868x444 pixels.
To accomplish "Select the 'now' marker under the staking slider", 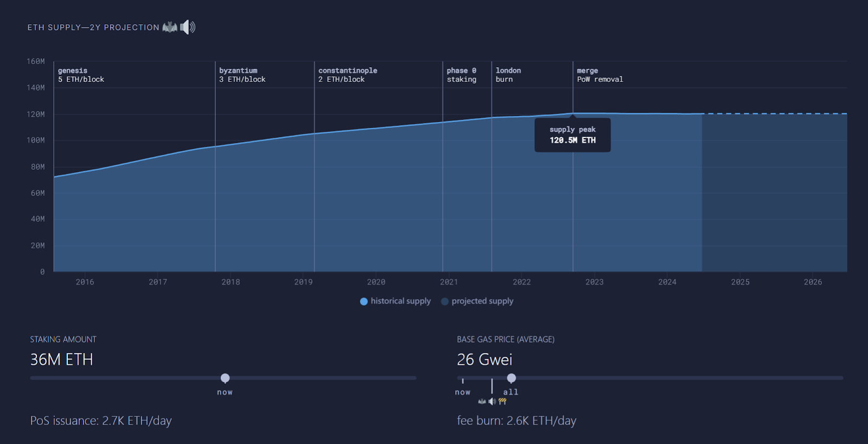I will pyautogui.click(x=225, y=392).
